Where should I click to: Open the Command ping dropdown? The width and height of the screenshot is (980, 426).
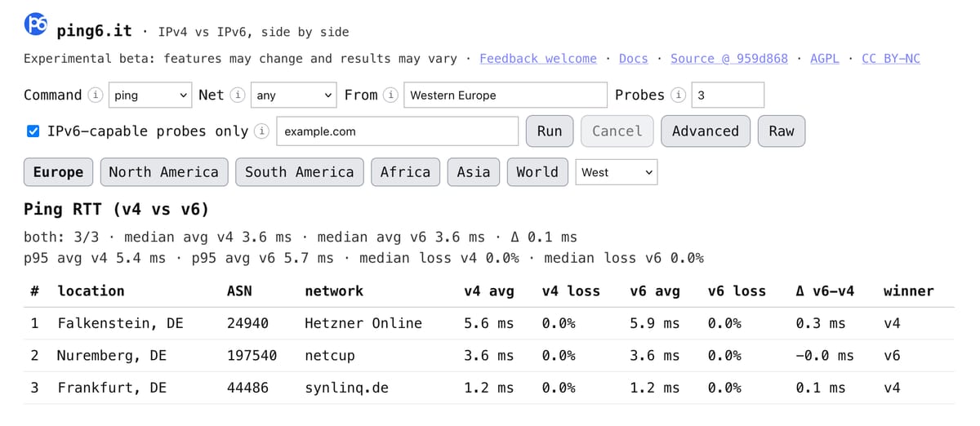pyautogui.click(x=150, y=95)
